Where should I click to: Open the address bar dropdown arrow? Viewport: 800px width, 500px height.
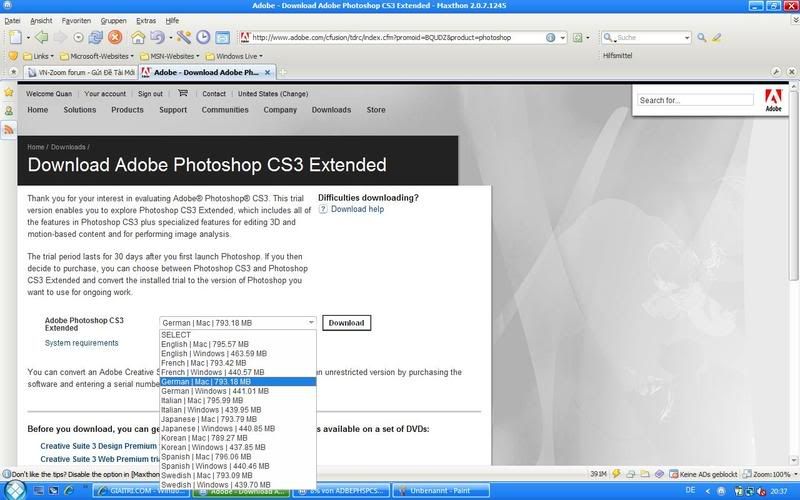(x=563, y=38)
